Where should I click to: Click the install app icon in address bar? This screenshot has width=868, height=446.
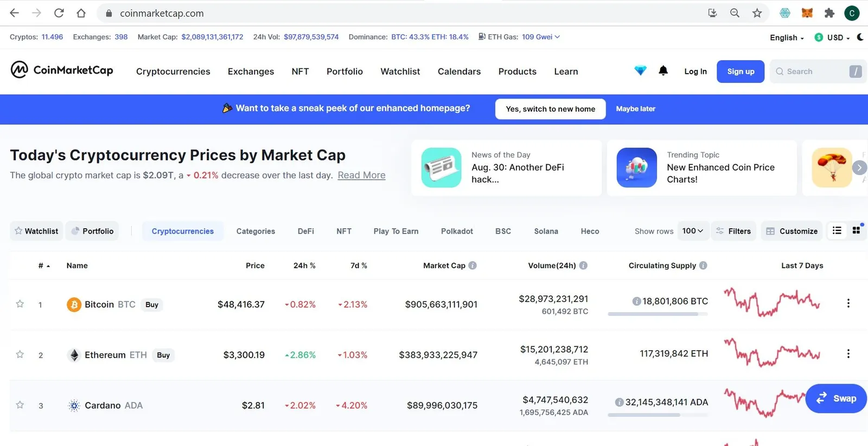712,13
